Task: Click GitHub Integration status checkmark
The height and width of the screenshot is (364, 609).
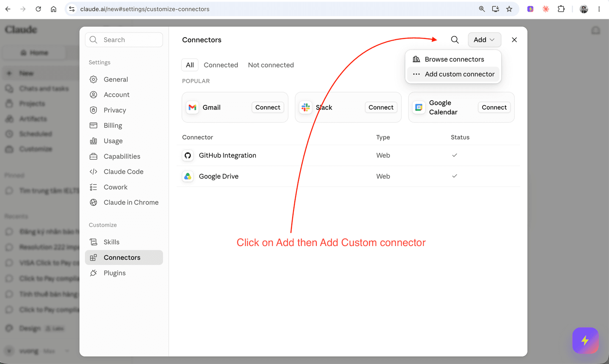Action: (x=455, y=155)
